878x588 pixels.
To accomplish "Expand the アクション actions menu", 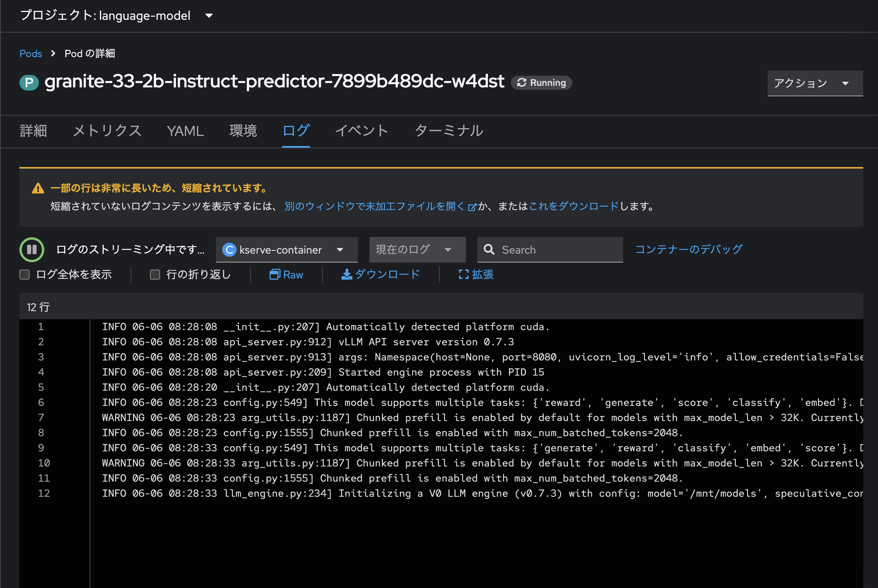I will coord(815,83).
